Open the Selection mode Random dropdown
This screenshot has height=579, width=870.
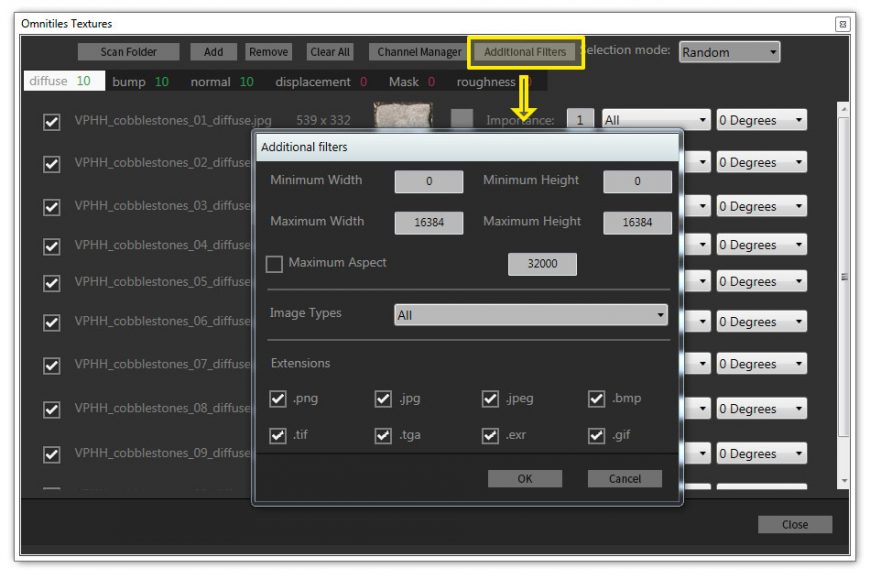click(x=729, y=52)
